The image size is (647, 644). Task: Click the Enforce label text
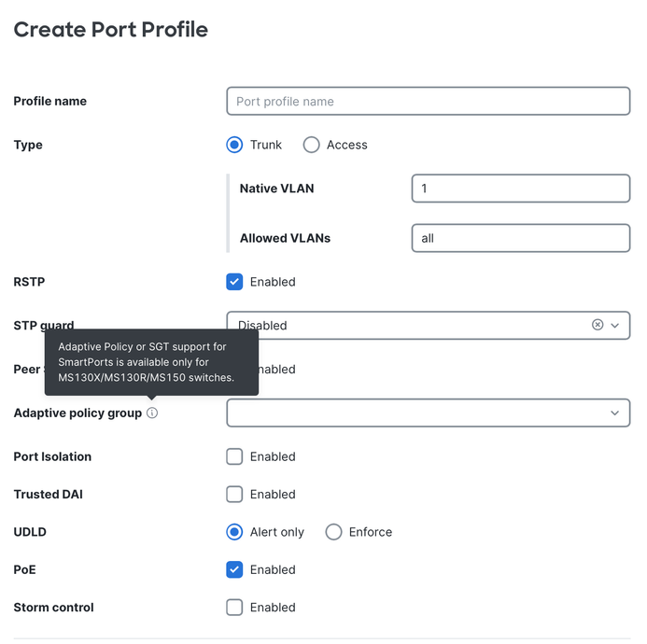(x=371, y=532)
